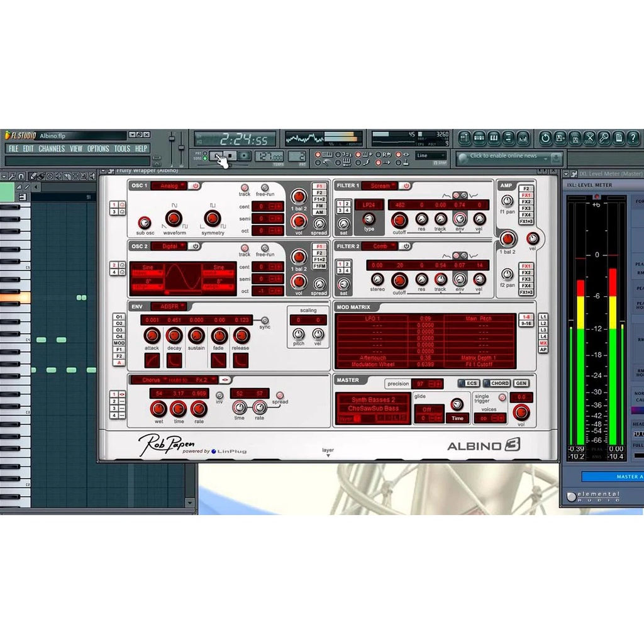
Task: Select the MOD envelope button
Action: click(x=119, y=343)
